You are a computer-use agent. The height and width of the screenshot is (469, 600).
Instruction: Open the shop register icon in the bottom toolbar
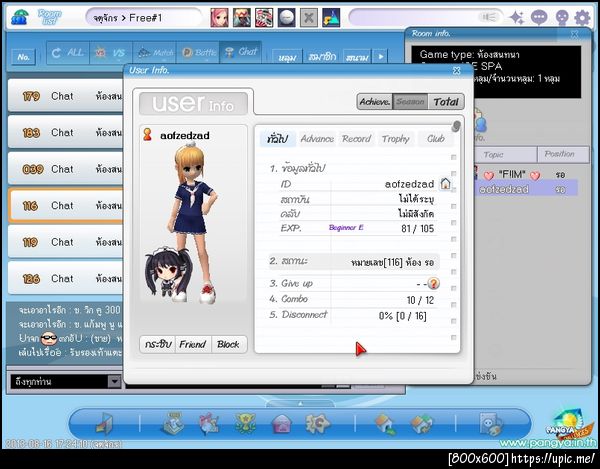tap(173, 423)
